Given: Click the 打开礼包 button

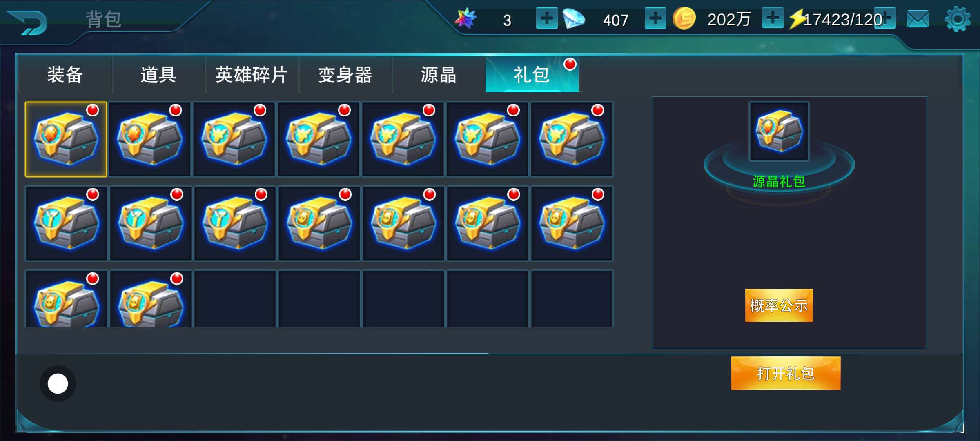Looking at the screenshot, I should coord(786,373).
